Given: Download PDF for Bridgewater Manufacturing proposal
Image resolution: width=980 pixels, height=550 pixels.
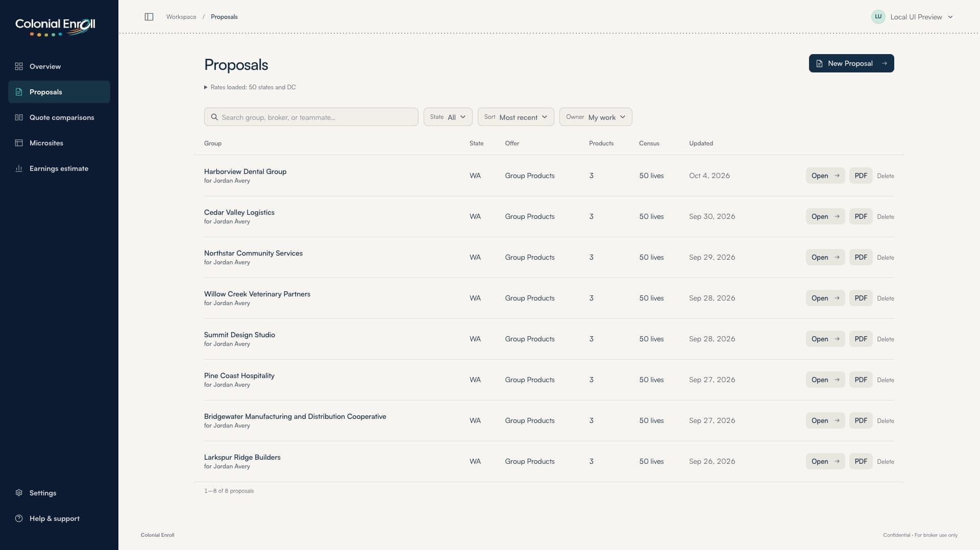Looking at the screenshot, I should pos(861,420).
